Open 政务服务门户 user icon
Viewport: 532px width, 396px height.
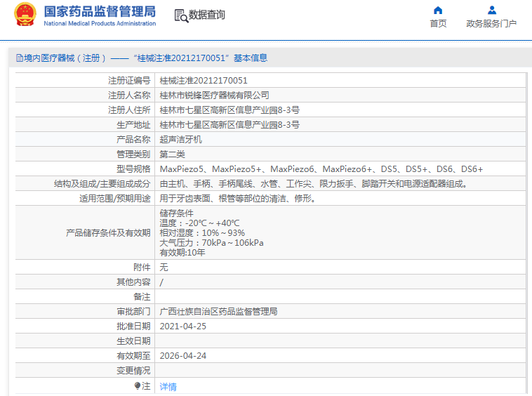pyautogui.click(x=491, y=10)
